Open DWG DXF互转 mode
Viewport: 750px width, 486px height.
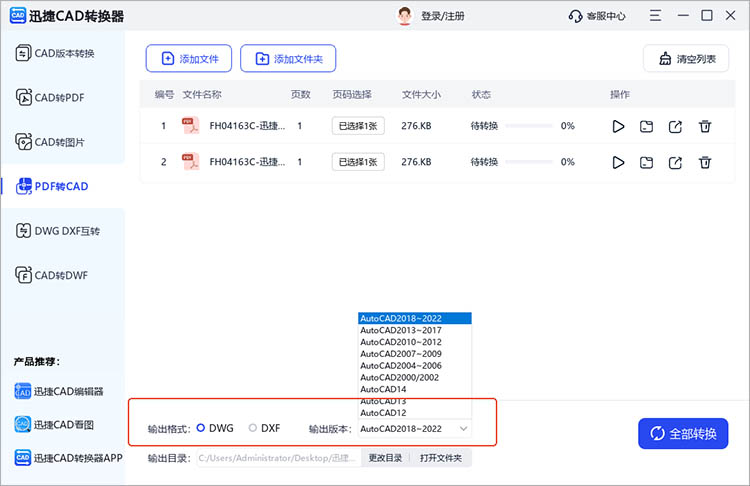(57, 231)
